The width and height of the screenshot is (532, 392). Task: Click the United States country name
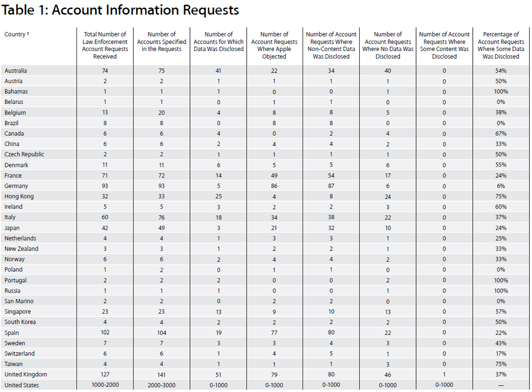(22, 385)
